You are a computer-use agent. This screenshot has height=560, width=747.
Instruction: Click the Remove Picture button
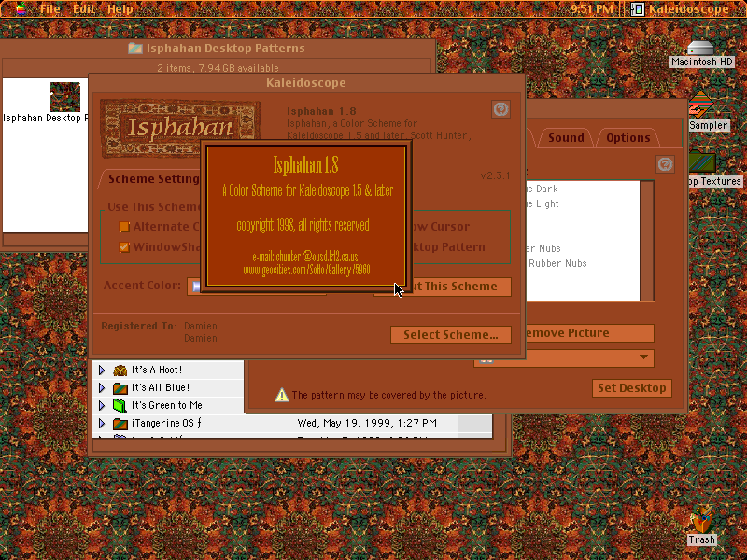tap(590, 333)
